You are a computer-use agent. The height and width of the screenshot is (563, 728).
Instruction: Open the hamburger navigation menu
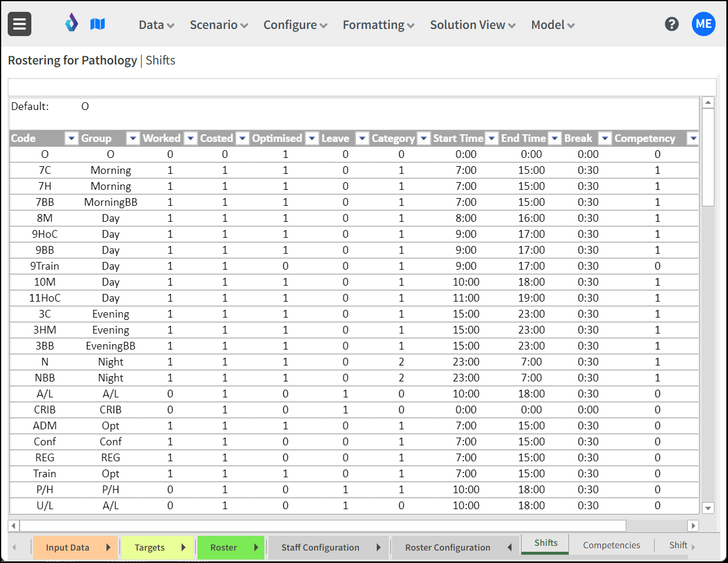tap(20, 24)
